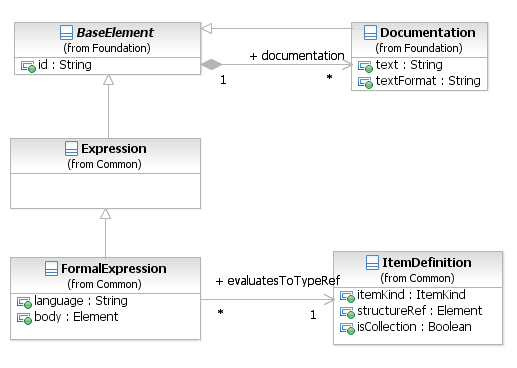Click the empty Expression attributes compartment
The height and width of the screenshot is (368, 517).
[105, 191]
